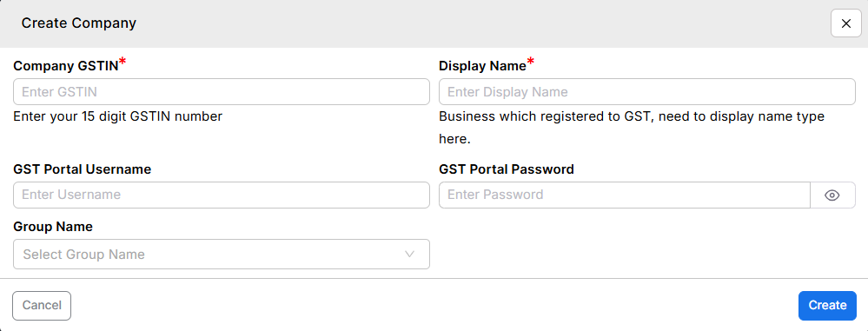Focus the Enter GSTIN input field
The image size is (868, 331).
point(222,92)
